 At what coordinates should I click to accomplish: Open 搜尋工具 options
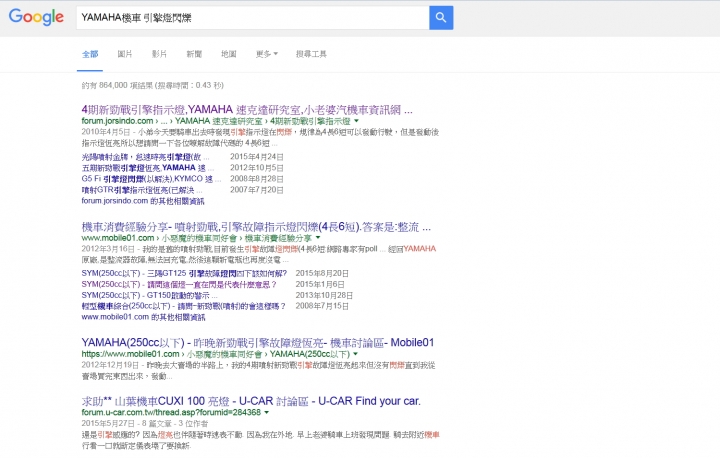(x=311, y=54)
